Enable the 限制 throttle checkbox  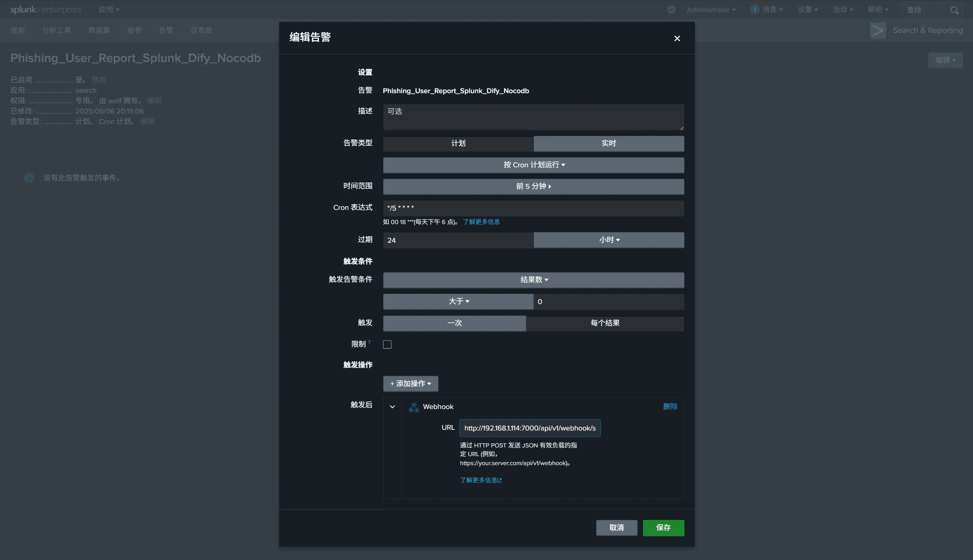click(387, 345)
